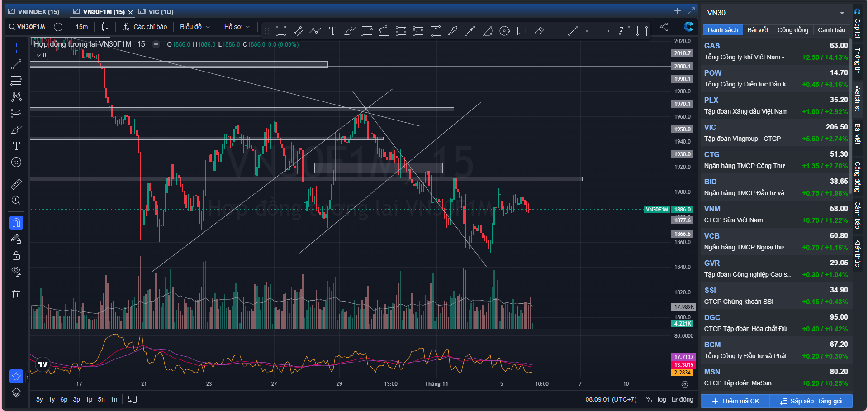The image size is (868, 412).
Task: Switch to the VIC (1D) chart tab
Action: 156,12
